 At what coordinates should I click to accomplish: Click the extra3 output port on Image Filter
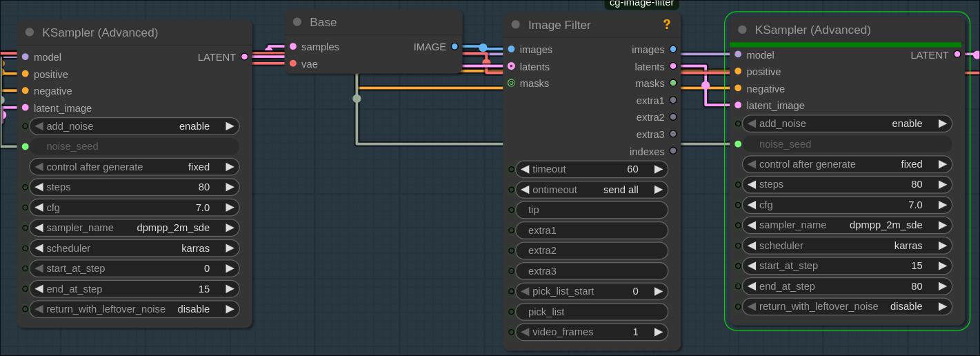pos(673,134)
